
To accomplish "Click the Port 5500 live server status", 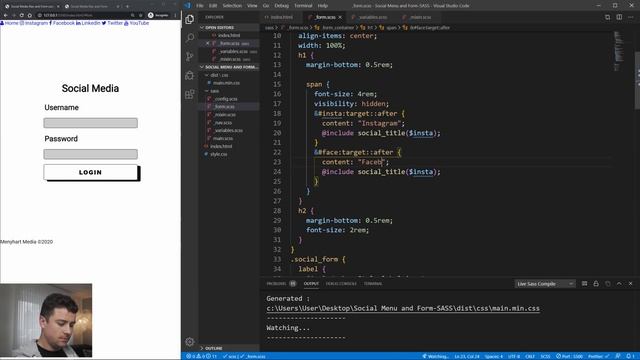I will point(569,356).
